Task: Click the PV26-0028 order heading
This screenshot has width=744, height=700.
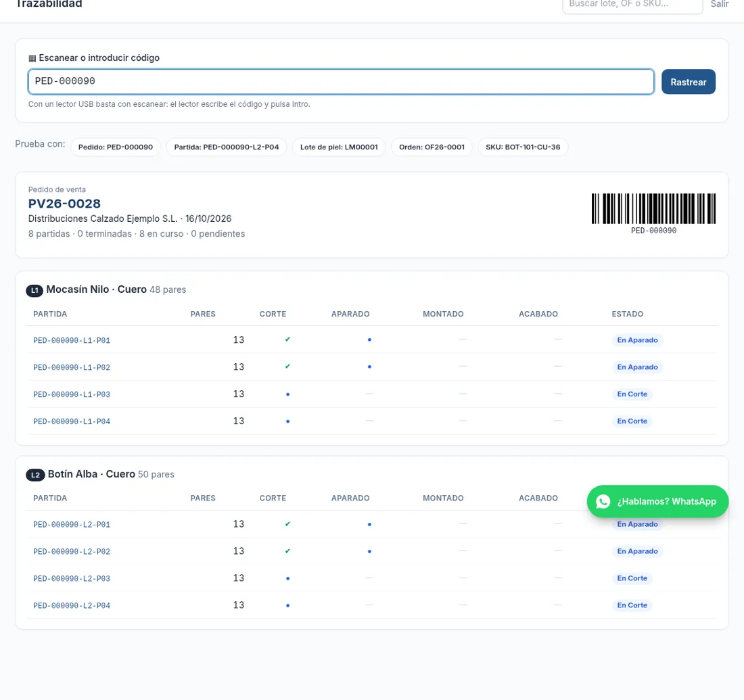Action: (64, 204)
